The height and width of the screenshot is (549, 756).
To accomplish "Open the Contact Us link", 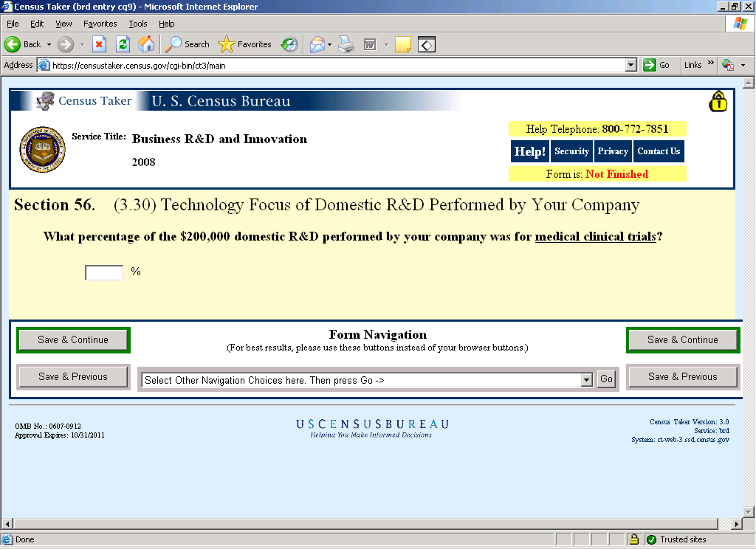I will coord(659,151).
